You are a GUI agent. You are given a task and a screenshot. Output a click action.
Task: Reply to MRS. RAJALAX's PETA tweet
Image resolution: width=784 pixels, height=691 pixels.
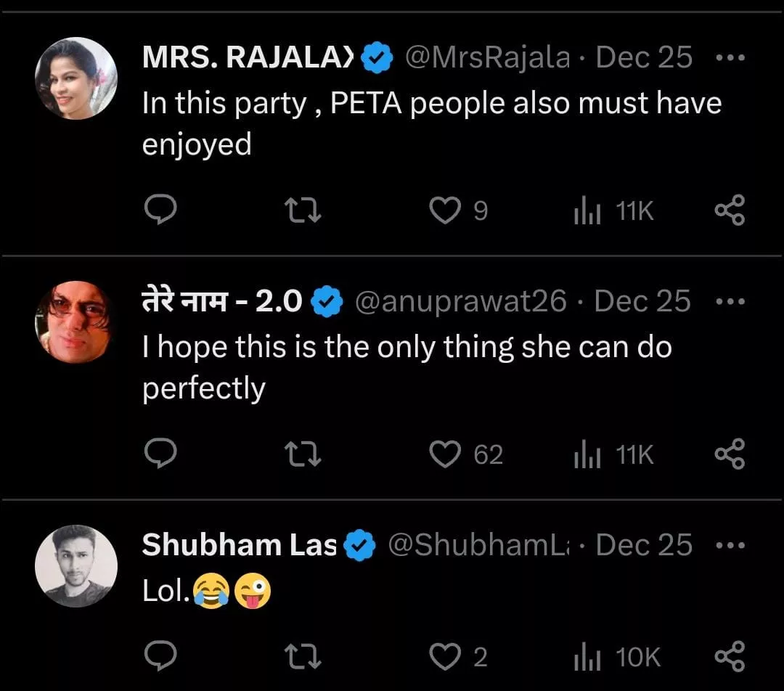coord(160,211)
